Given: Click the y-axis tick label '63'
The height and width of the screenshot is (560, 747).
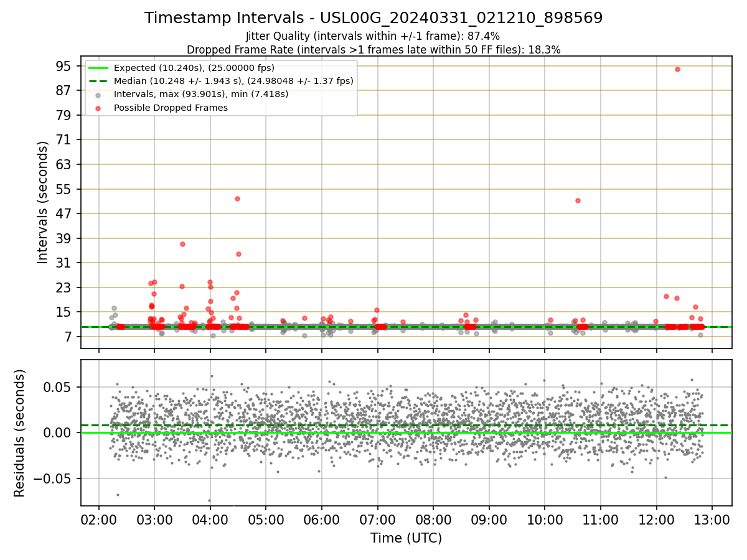Looking at the screenshot, I should (x=64, y=164).
